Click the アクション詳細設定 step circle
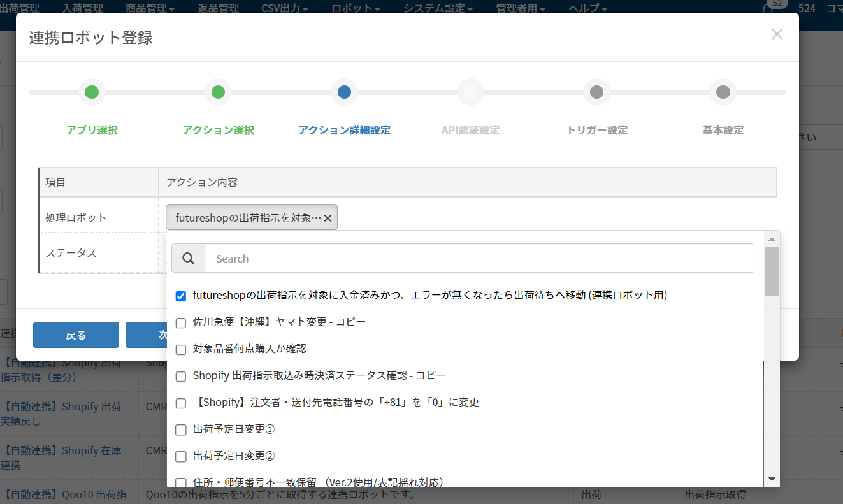This screenshot has width=843, height=504. (x=344, y=92)
